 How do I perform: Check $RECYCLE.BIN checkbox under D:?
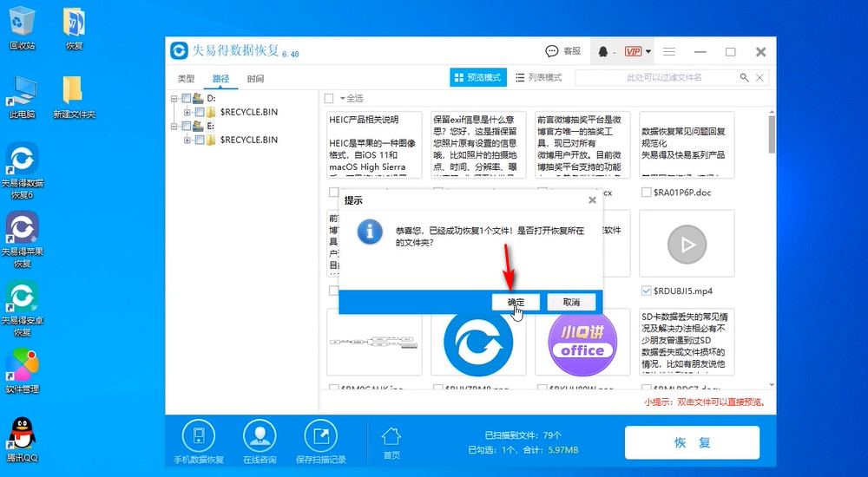point(200,113)
